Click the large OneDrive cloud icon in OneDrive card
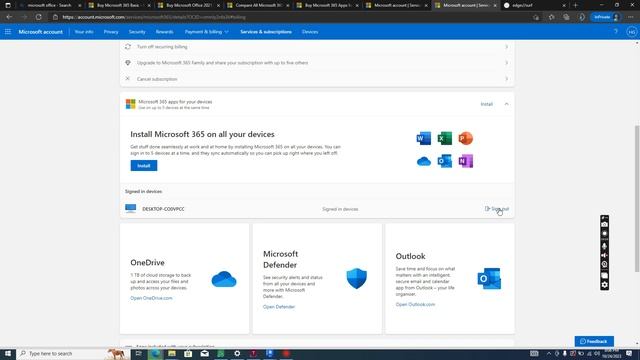The image size is (640, 360). [224, 279]
